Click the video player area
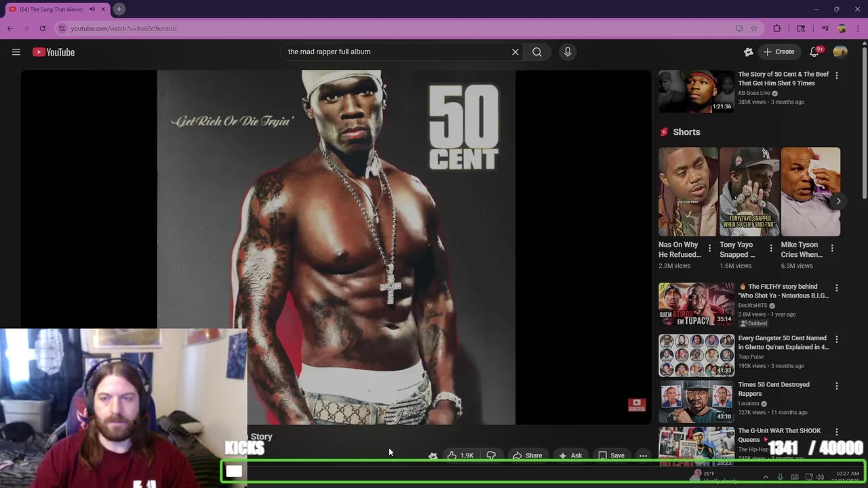The image size is (868, 488). click(336, 247)
